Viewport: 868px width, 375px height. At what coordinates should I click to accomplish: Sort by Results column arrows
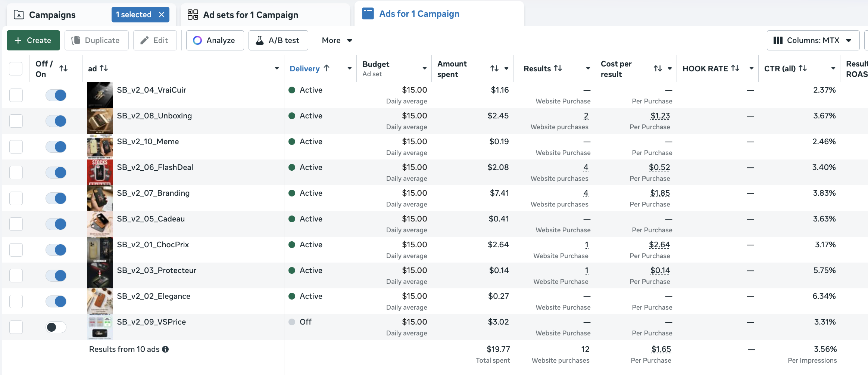pyautogui.click(x=558, y=68)
